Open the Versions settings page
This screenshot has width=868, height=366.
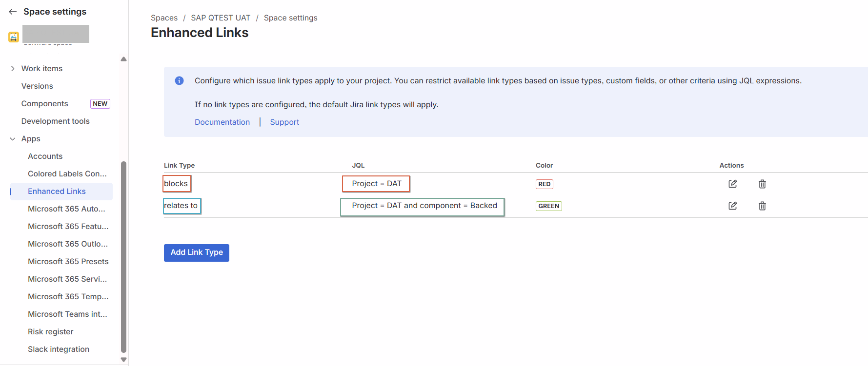[x=37, y=86]
